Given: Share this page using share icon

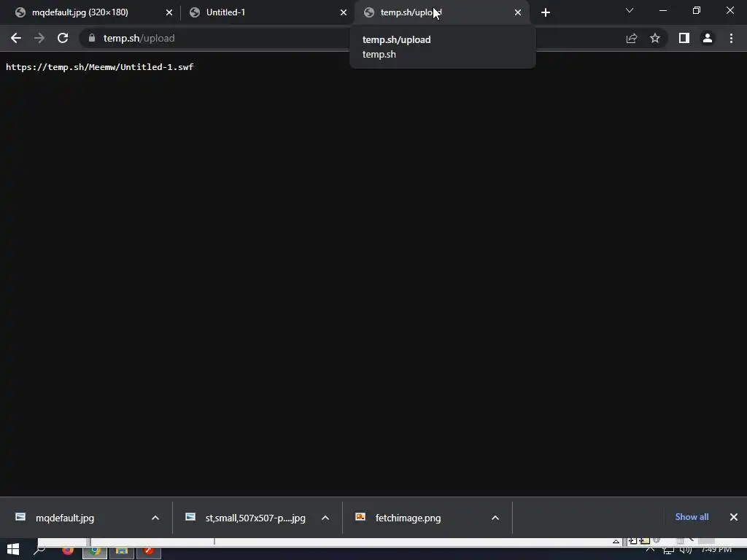Looking at the screenshot, I should 632,38.
